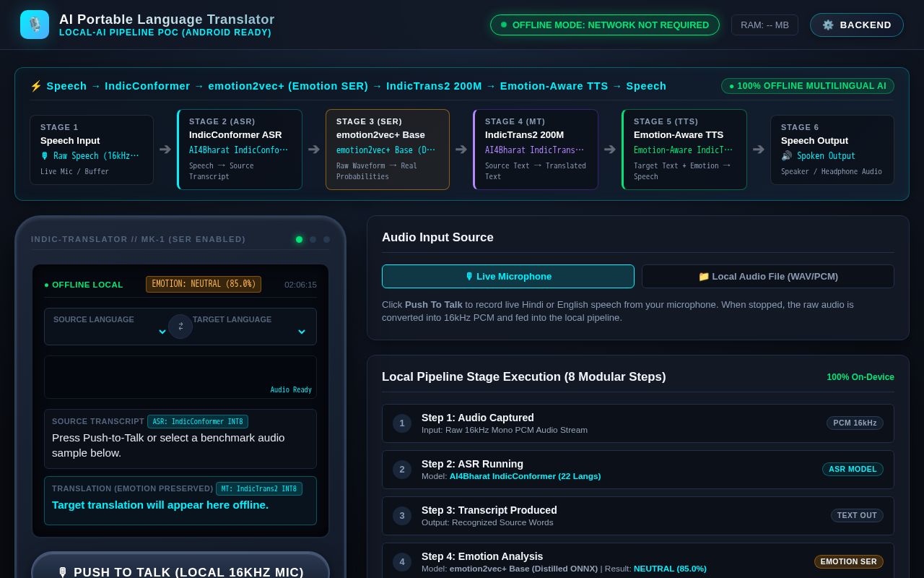
Task: Switch to Live Microphone input tab
Action: point(508,276)
